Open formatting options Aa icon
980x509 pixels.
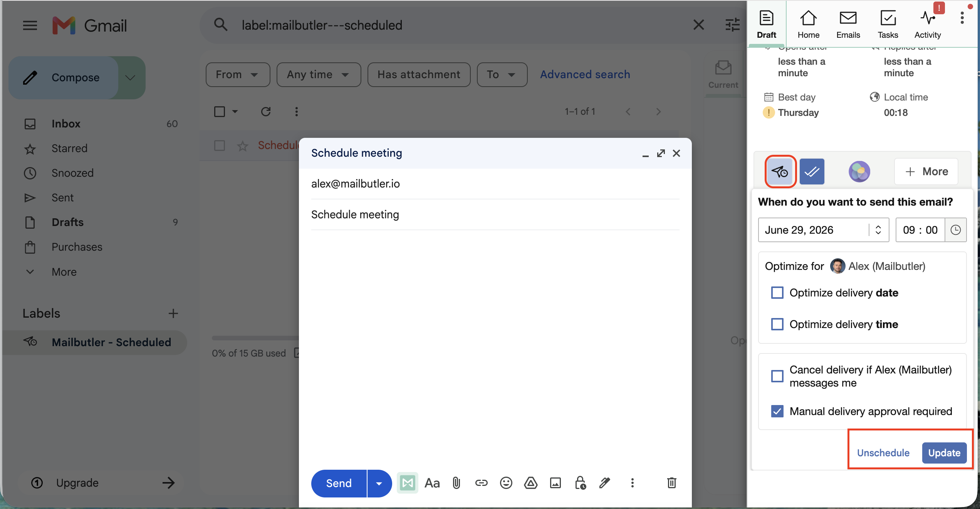[x=432, y=483]
